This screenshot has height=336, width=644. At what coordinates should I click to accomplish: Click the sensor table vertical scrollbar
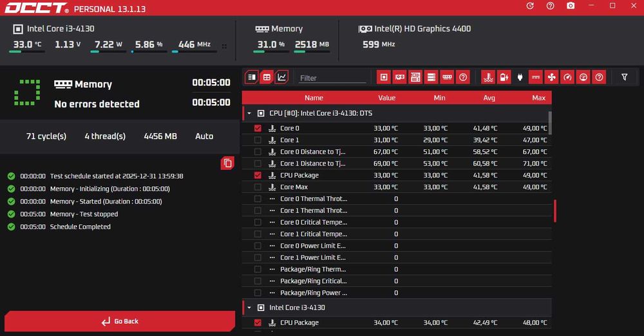pos(550,122)
